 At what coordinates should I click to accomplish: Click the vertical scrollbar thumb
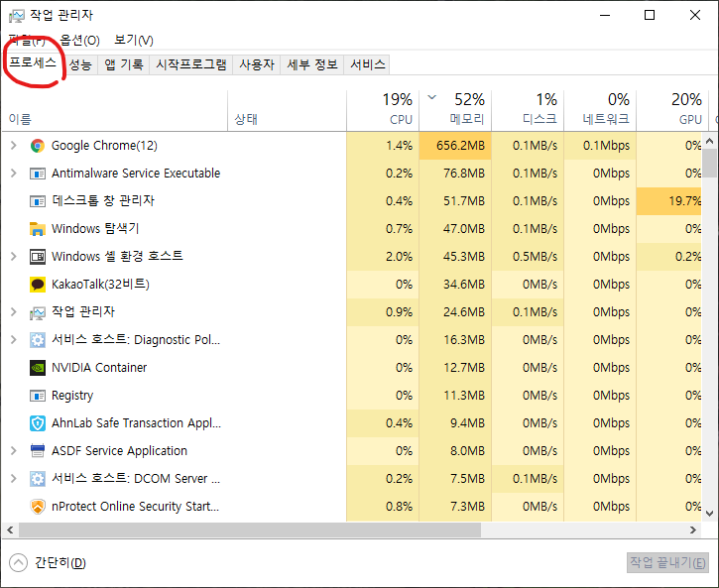(709, 163)
